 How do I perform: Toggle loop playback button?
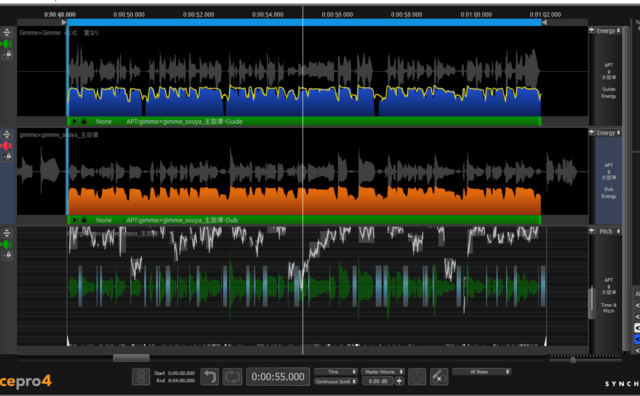tap(232, 376)
